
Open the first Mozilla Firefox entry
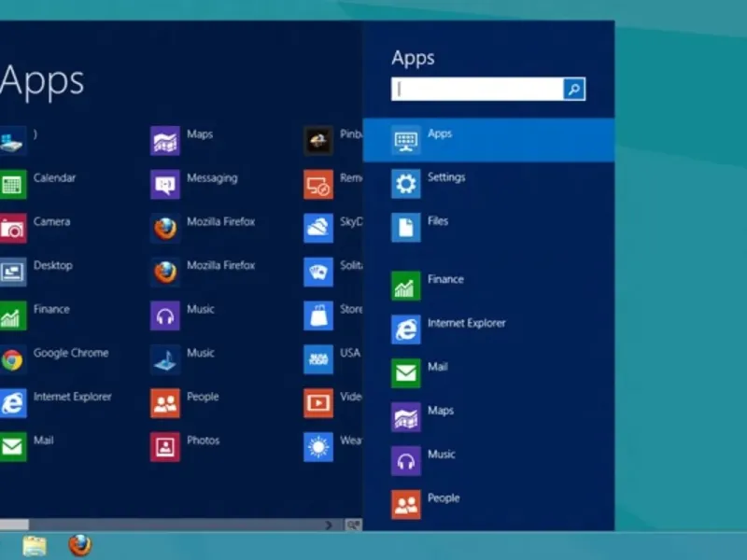[203, 228]
